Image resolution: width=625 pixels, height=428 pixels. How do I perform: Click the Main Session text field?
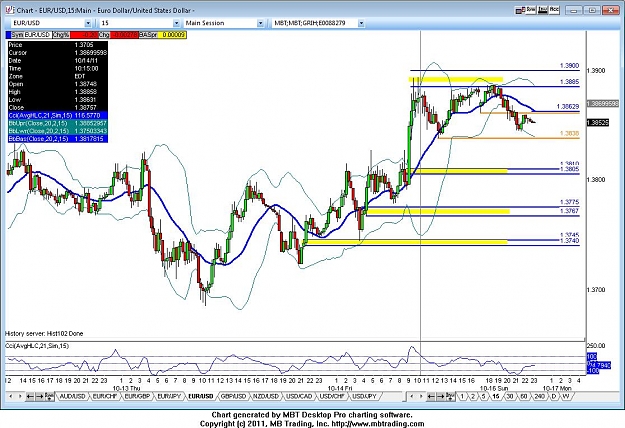(221, 23)
